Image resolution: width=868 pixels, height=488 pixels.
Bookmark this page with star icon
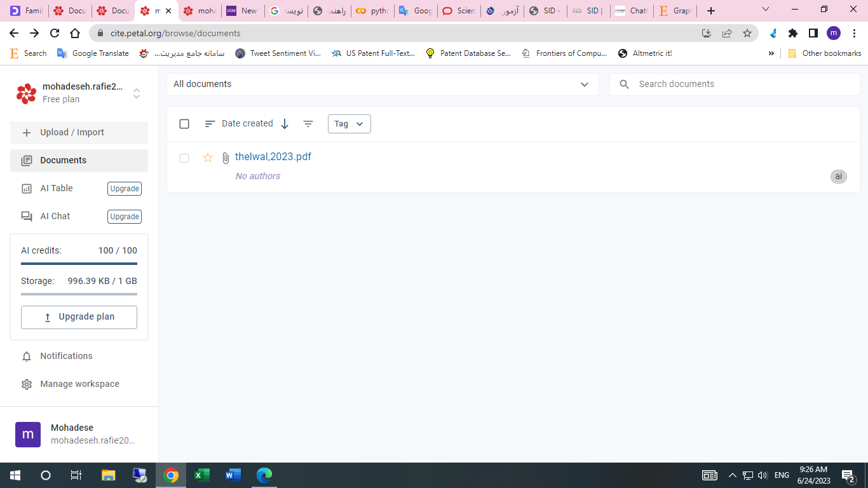tap(747, 33)
